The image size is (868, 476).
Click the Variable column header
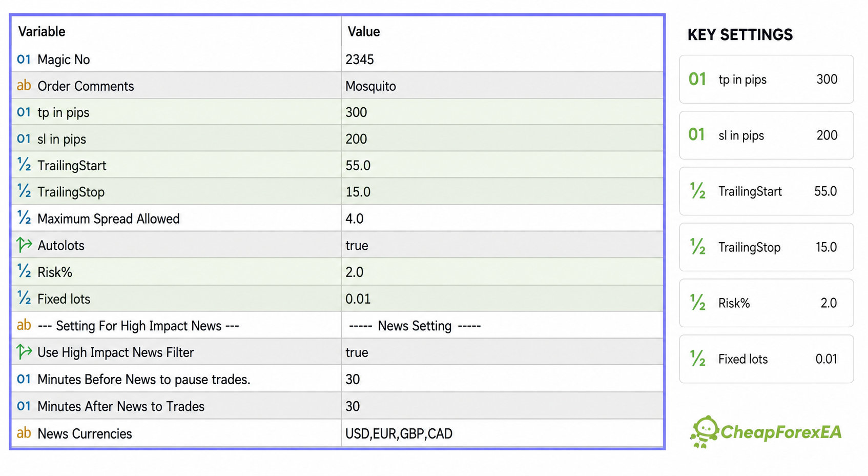click(x=42, y=32)
